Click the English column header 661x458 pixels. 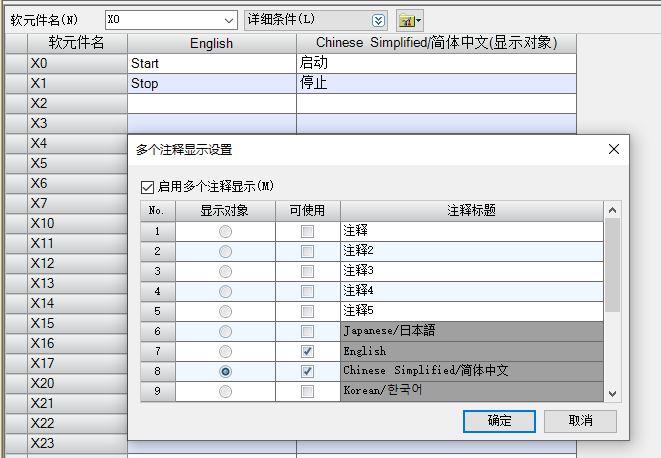211,43
